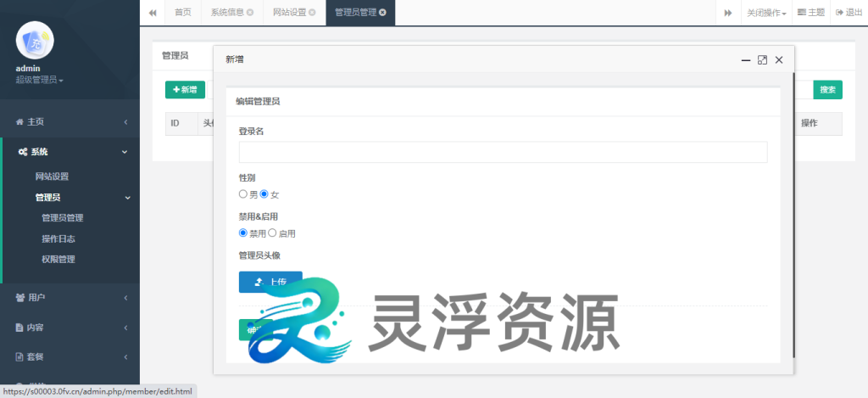Select the 男 gender radio button

pyautogui.click(x=243, y=194)
